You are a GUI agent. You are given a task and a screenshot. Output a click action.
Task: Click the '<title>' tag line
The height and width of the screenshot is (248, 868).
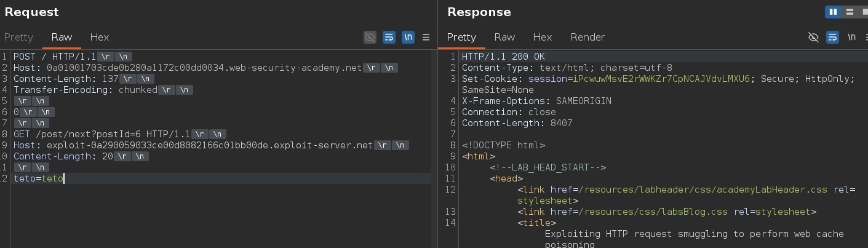tap(536, 223)
